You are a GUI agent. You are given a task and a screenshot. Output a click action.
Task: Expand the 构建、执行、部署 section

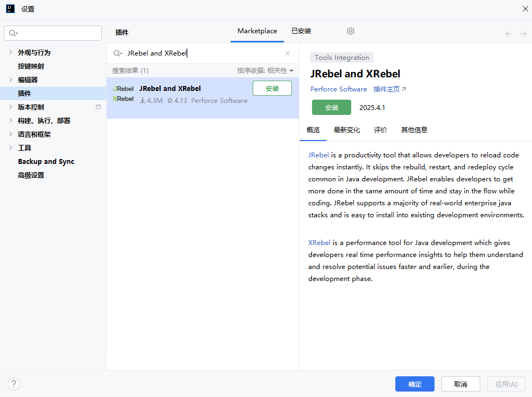(11, 121)
